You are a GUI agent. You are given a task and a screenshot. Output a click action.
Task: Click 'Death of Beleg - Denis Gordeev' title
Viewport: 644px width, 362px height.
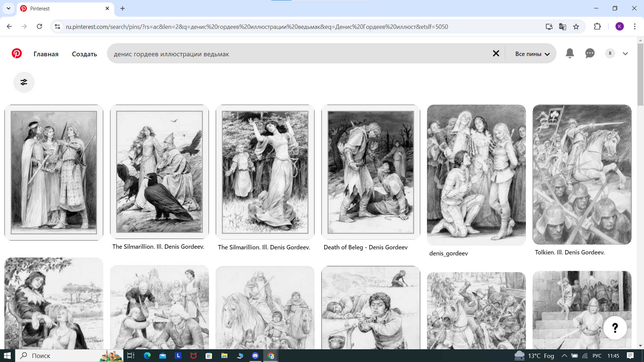coord(366,247)
